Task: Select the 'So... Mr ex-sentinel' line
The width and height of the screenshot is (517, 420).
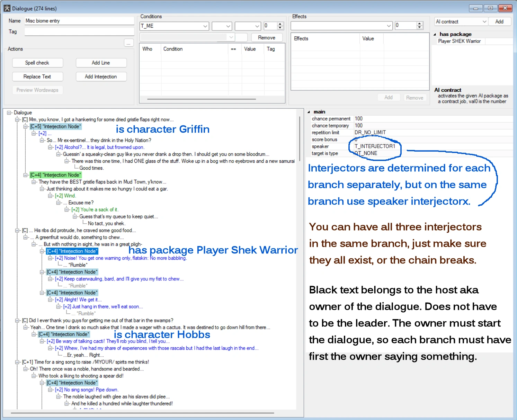Action: point(99,140)
